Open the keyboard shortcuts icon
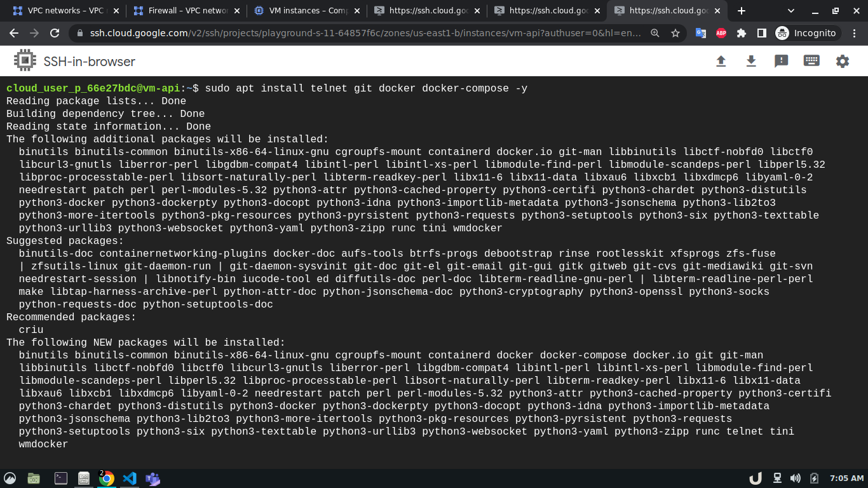The image size is (868, 488). coord(811,61)
